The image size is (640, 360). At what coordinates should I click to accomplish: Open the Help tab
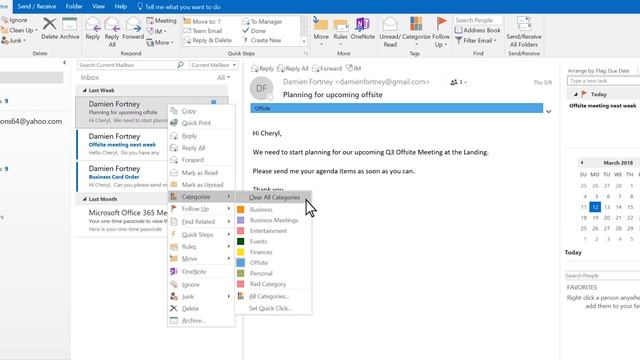click(120, 7)
